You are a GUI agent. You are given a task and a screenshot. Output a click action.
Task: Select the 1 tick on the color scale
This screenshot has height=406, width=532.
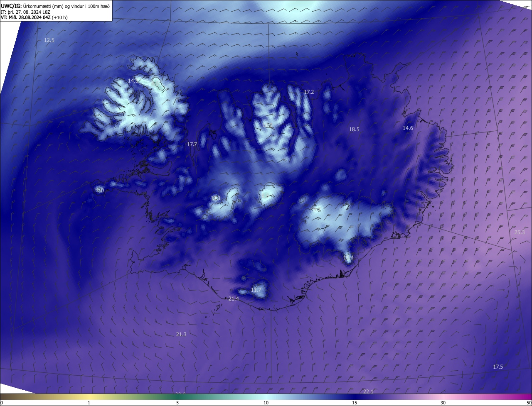(x=89, y=403)
